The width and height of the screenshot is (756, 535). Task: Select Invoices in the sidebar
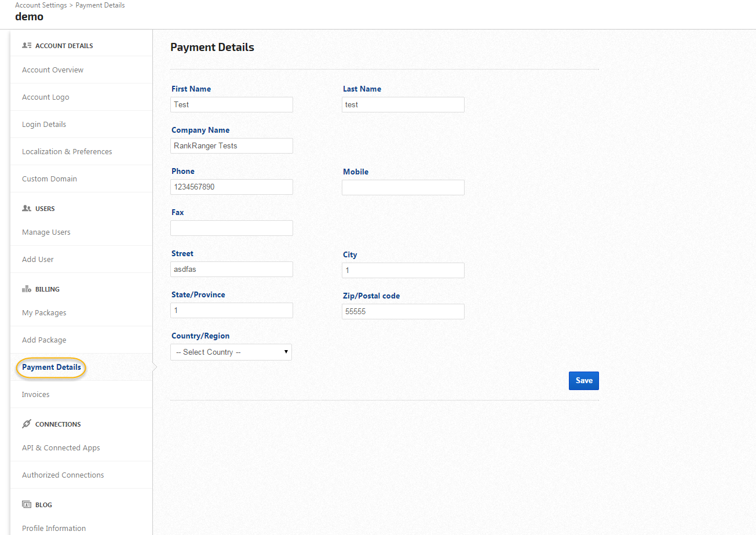[36, 394]
